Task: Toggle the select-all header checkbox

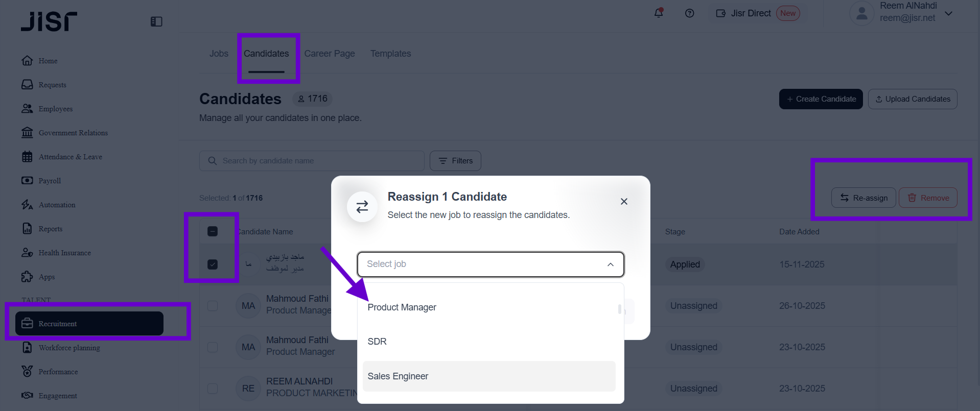Action: pyautogui.click(x=213, y=231)
